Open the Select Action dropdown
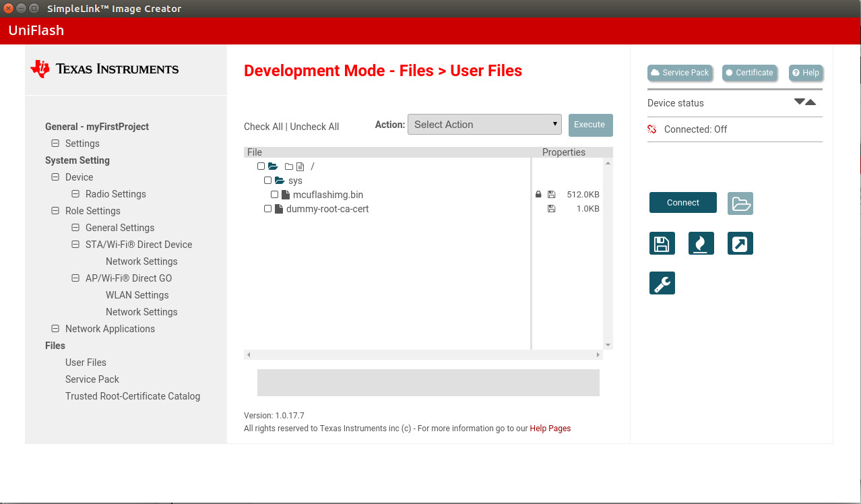 pyautogui.click(x=484, y=124)
